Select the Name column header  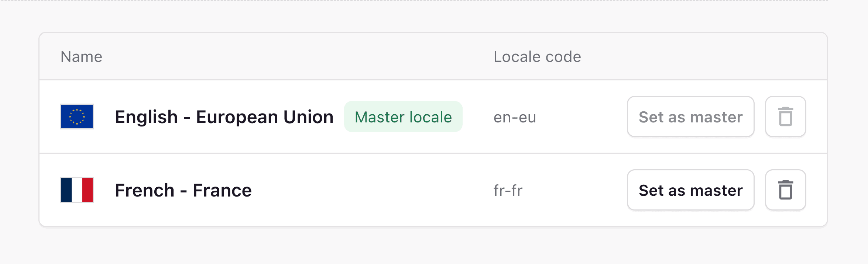click(82, 56)
